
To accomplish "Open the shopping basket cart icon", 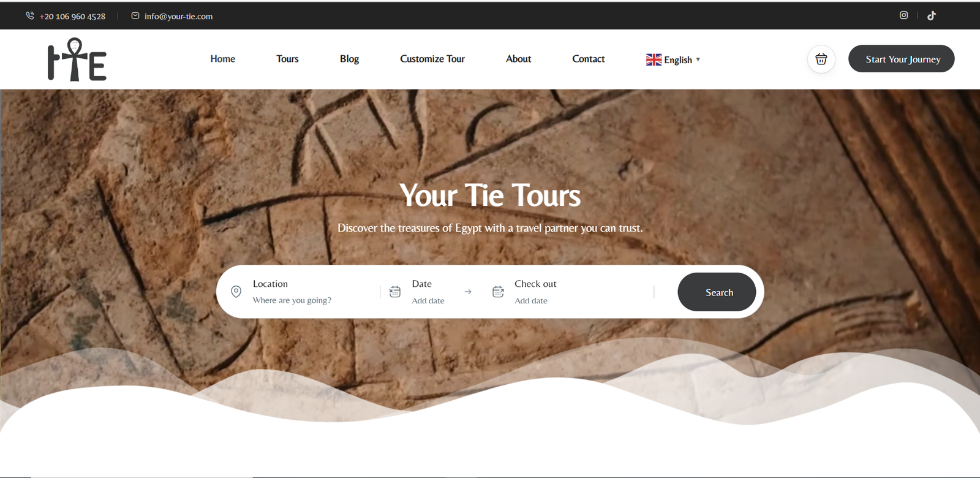I will 821,59.
